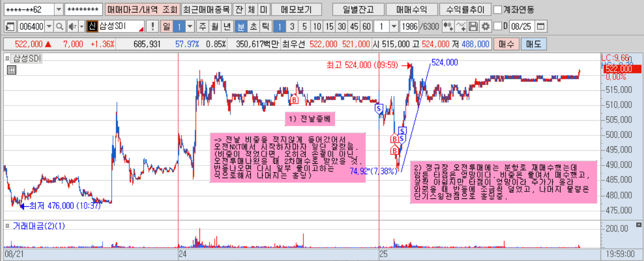Toggle the D date checkbox
Screen dimensions: 644x261
(x=498, y=26)
